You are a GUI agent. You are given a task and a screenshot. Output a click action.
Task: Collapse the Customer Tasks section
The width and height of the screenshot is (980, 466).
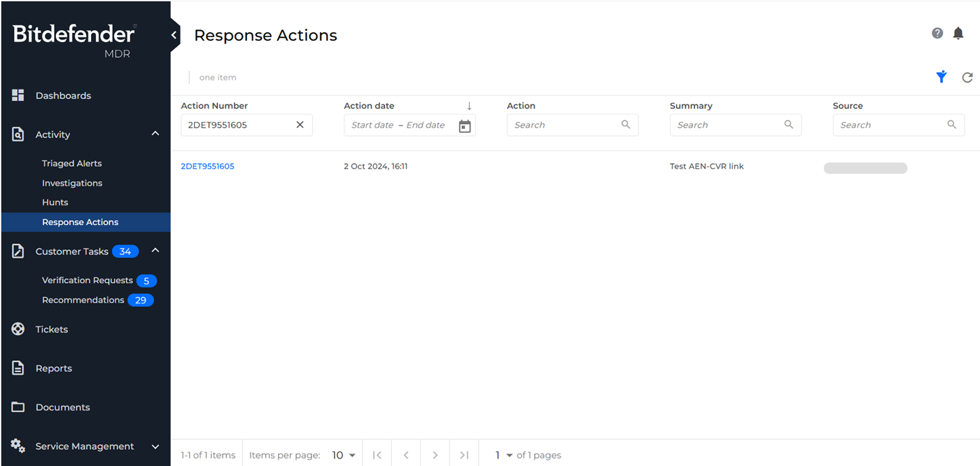[x=155, y=250]
